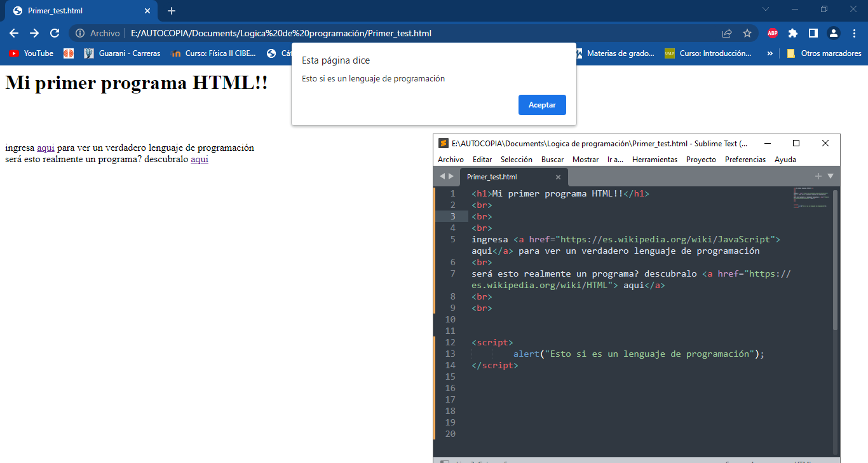
Task: Click the closing </script> tag on line 14
Action: pos(495,365)
